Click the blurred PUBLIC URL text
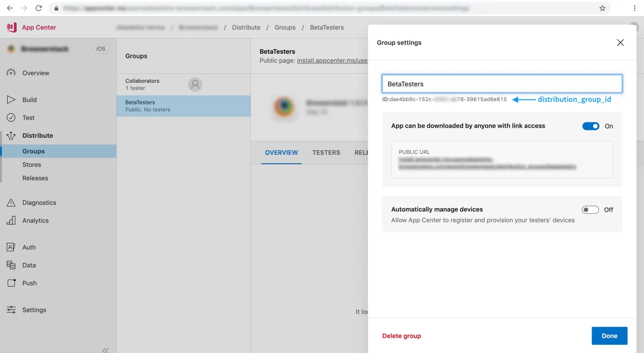This screenshot has height=353, width=644. click(x=487, y=163)
